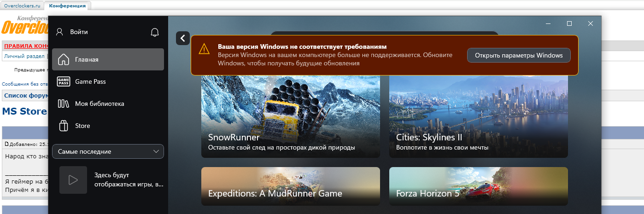Close the Xbox app window
Image resolution: width=644 pixels, height=214 pixels.
(x=591, y=23)
